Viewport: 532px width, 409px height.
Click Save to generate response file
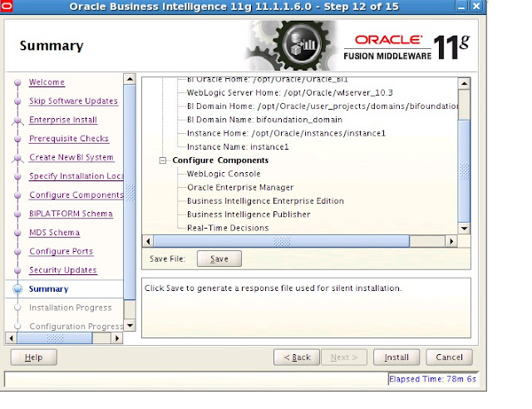[x=219, y=259]
